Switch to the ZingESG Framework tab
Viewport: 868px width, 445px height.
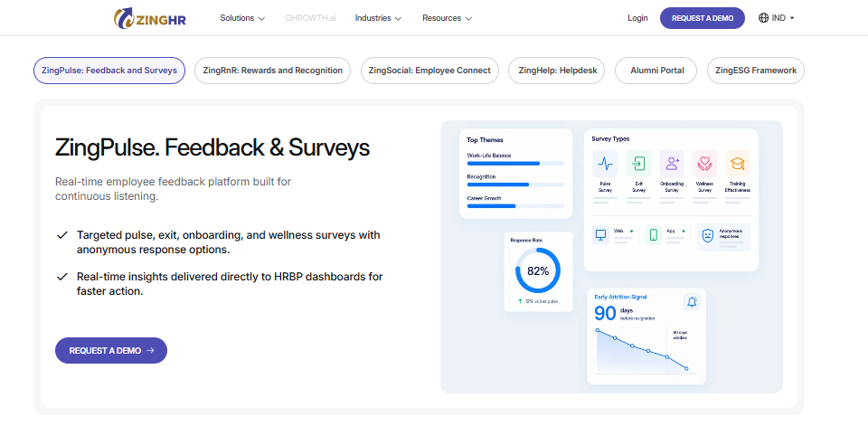click(756, 71)
